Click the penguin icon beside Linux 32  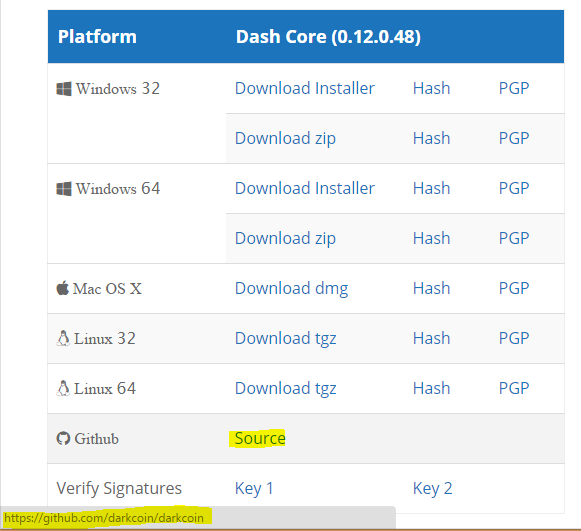click(x=63, y=338)
